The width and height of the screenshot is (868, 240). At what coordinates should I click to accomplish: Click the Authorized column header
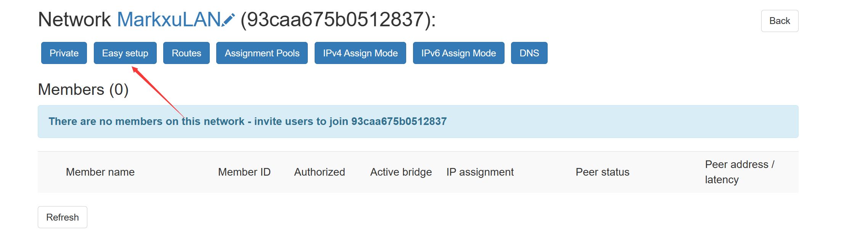point(320,172)
